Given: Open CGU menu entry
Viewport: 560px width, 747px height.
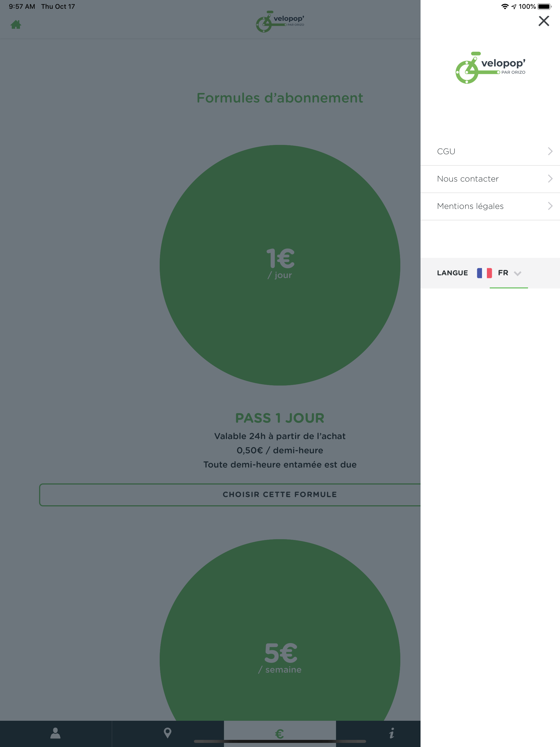Looking at the screenshot, I should [490, 151].
